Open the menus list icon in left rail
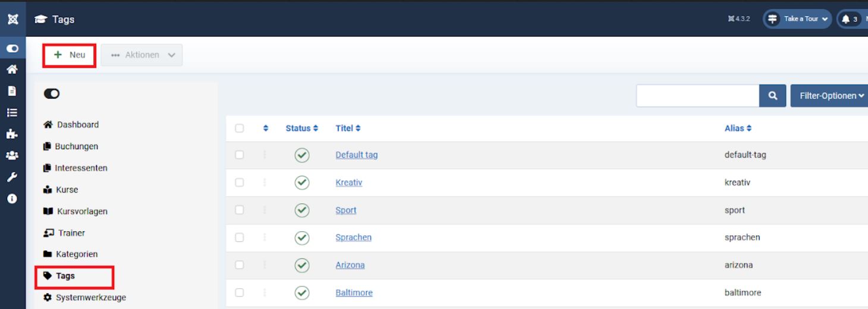The height and width of the screenshot is (309, 868). coord(12,112)
